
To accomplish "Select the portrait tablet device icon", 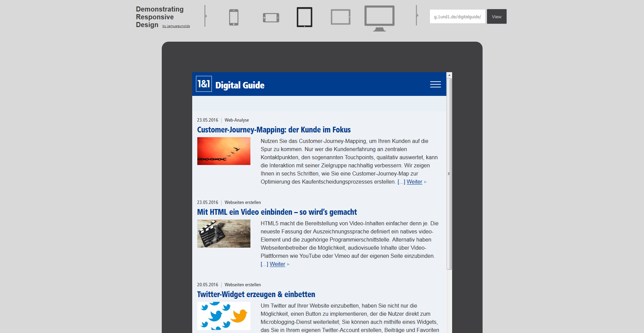I will (x=305, y=17).
